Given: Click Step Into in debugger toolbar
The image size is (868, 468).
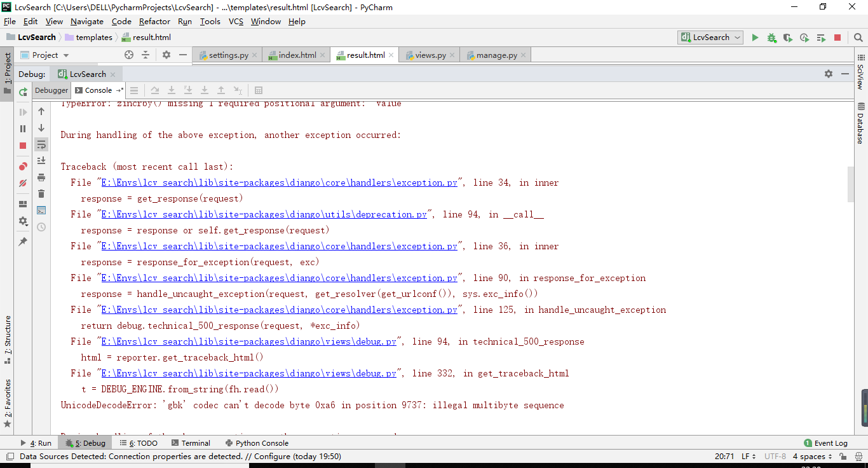Looking at the screenshot, I should click(x=172, y=90).
